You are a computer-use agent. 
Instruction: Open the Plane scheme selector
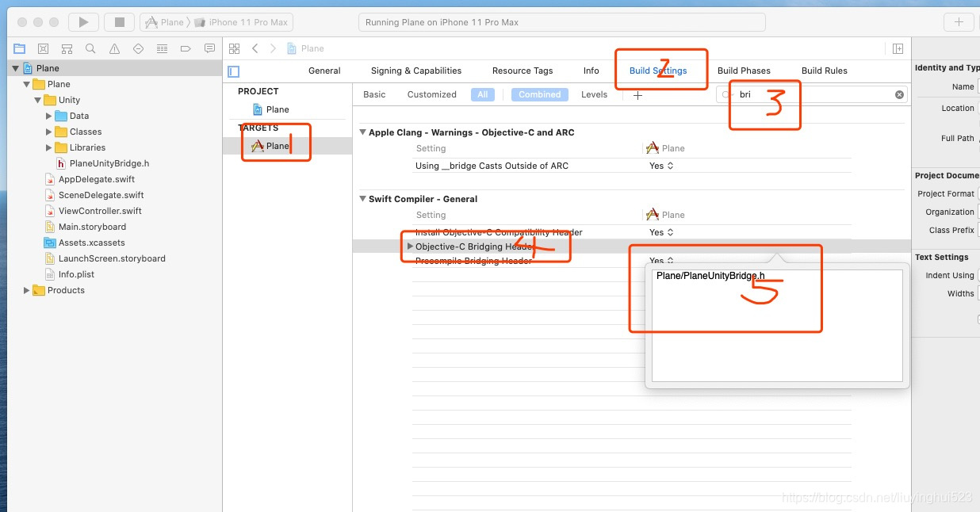[x=167, y=22]
